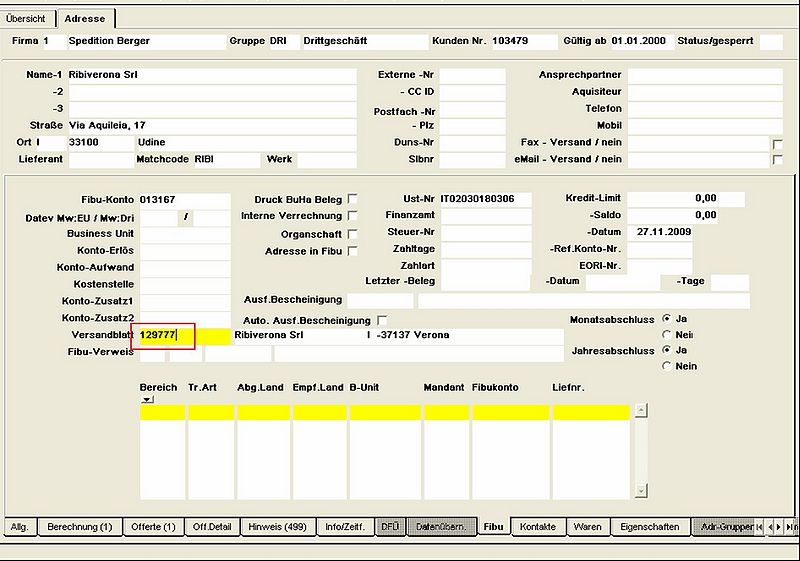Click the Gültig ab date 01.01.2000
This screenshot has height=561, width=800.
(642, 41)
